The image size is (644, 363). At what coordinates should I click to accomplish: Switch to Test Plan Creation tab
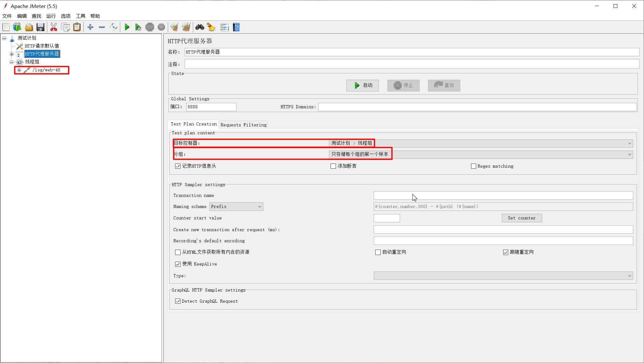[194, 124]
